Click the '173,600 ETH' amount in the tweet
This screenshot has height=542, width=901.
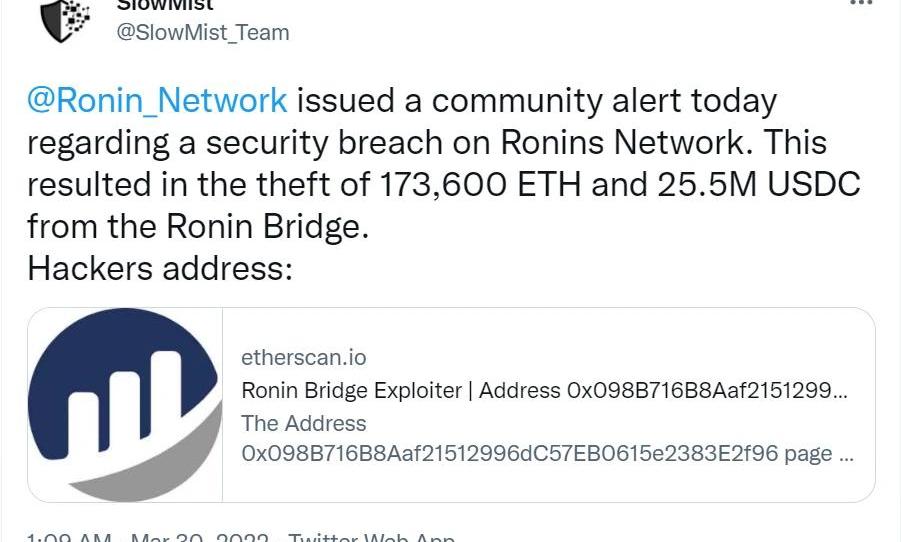coord(480,184)
